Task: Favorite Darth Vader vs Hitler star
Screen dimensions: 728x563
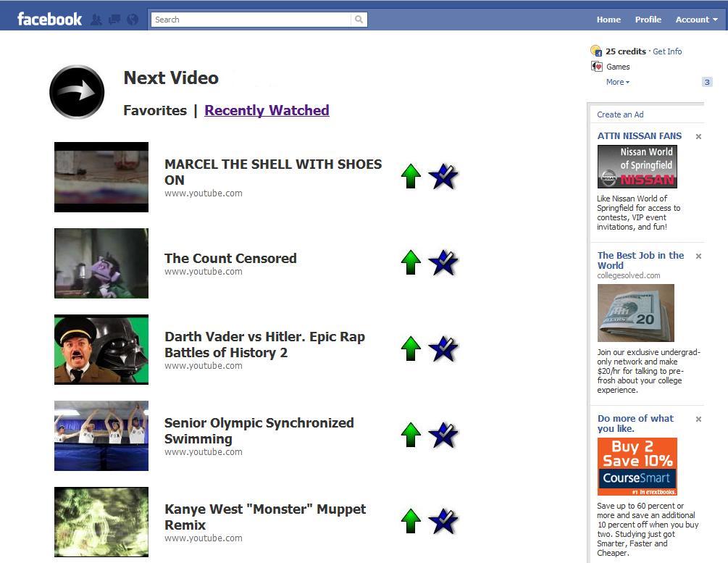Action: 443,349
